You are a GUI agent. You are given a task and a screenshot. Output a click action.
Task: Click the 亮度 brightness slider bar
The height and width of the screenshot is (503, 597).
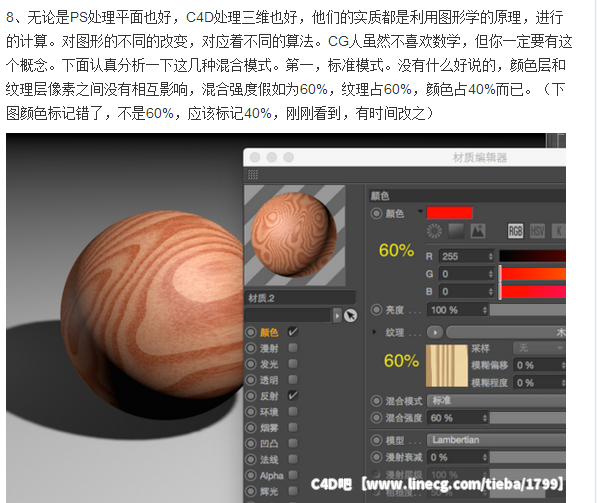(528, 310)
